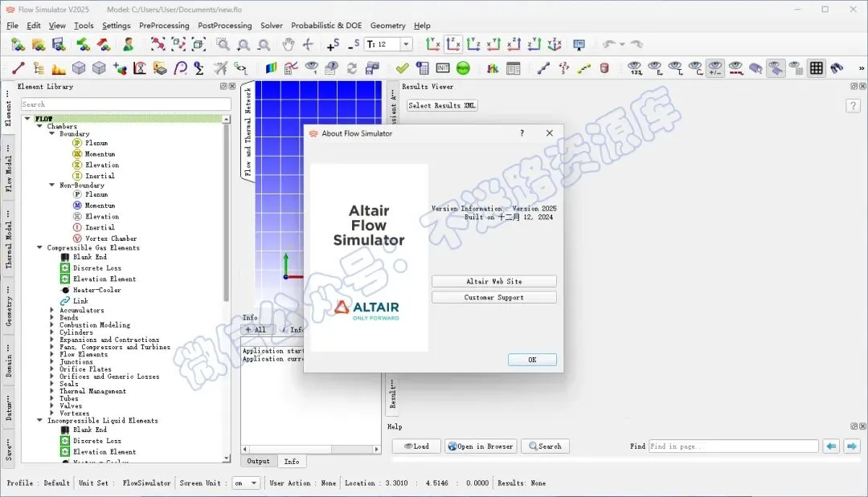Click the zoom in magnifier icon
868x497 pixels.
243,44
